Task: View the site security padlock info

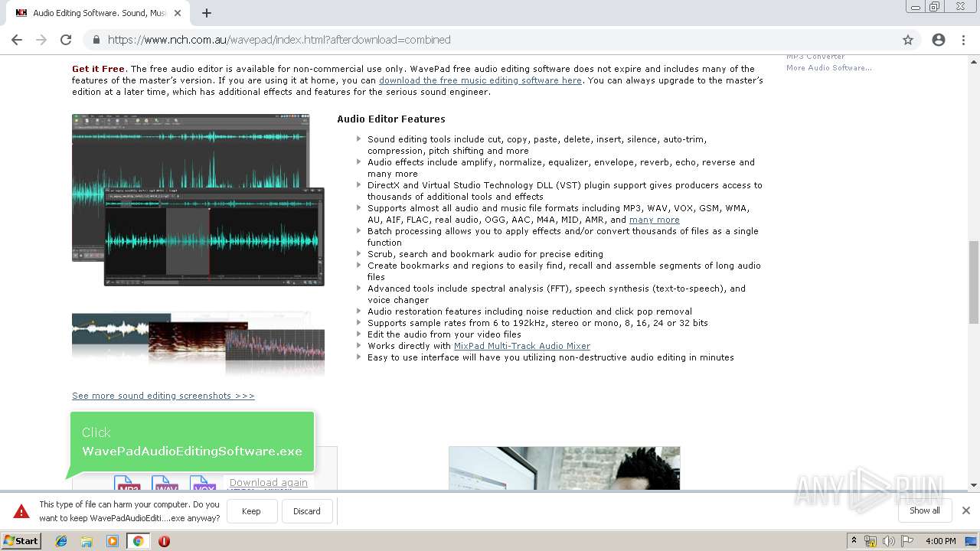Action: pos(96,40)
